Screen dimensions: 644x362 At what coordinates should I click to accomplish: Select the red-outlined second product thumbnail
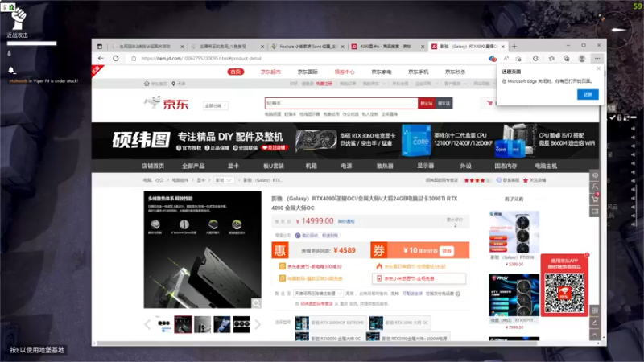[x=183, y=324]
